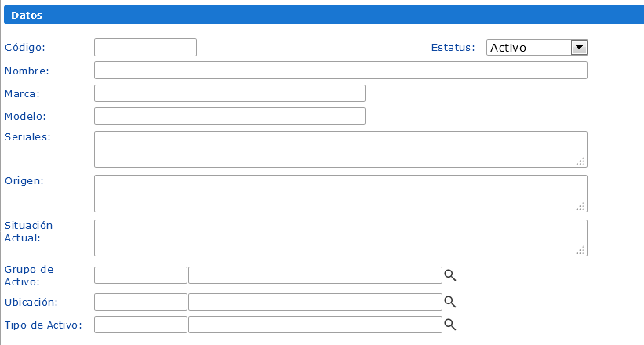Click the Ubicación search magnifier icon
This screenshot has height=345, width=644.
tap(450, 302)
